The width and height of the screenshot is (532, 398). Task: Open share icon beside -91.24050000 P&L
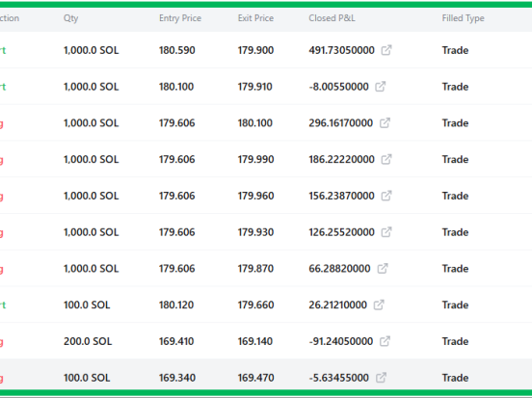(x=385, y=341)
